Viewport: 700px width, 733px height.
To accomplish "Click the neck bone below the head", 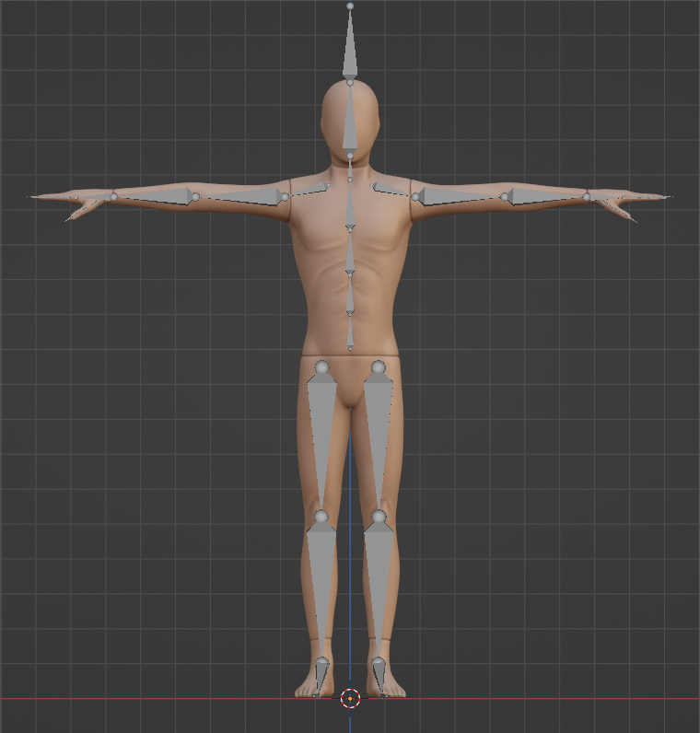I will pyautogui.click(x=350, y=169).
